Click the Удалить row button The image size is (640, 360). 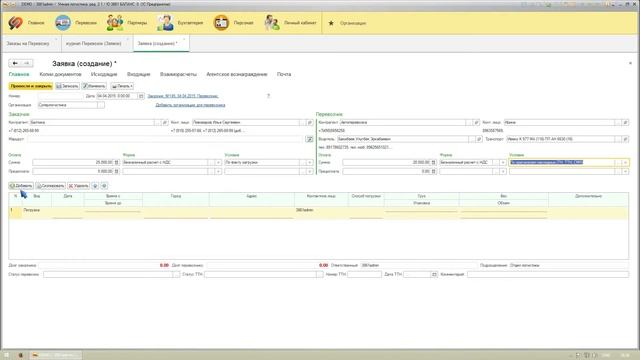pyautogui.click(x=79, y=186)
